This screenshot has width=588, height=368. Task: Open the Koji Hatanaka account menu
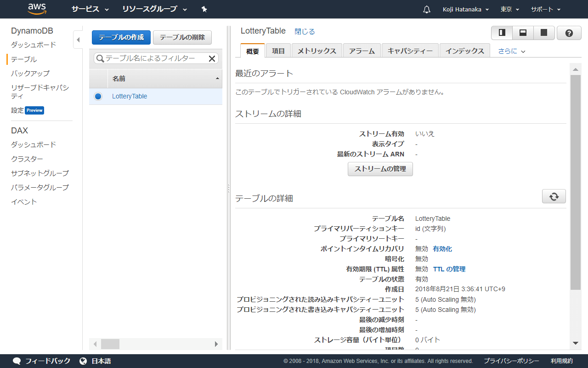point(465,9)
